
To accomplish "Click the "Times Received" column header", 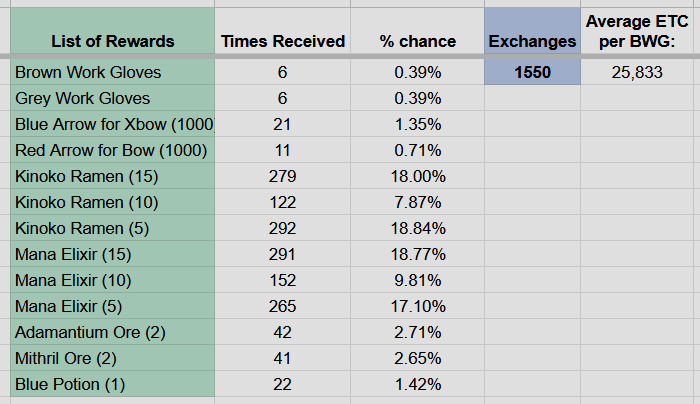I will tap(283, 41).
